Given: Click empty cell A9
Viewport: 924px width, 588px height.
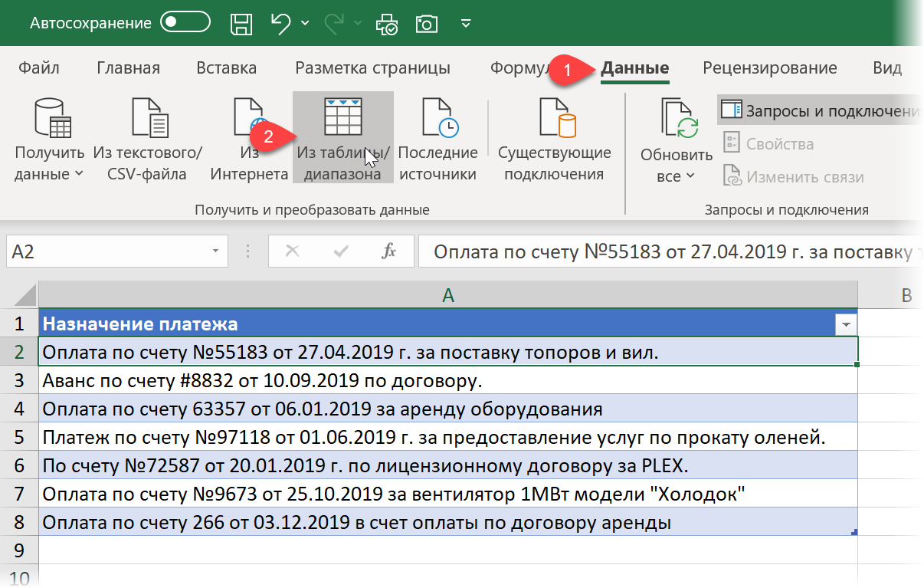Looking at the screenshot, I should coord(448,550).
